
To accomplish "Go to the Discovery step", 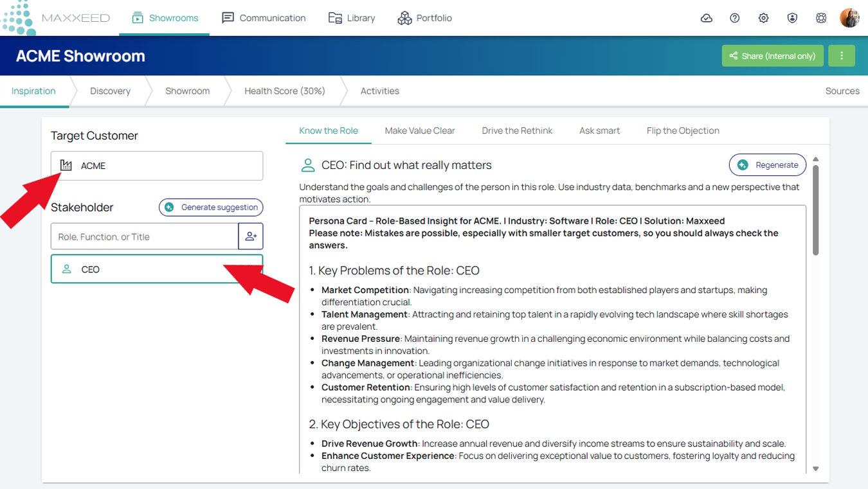I will click(110, 91).
